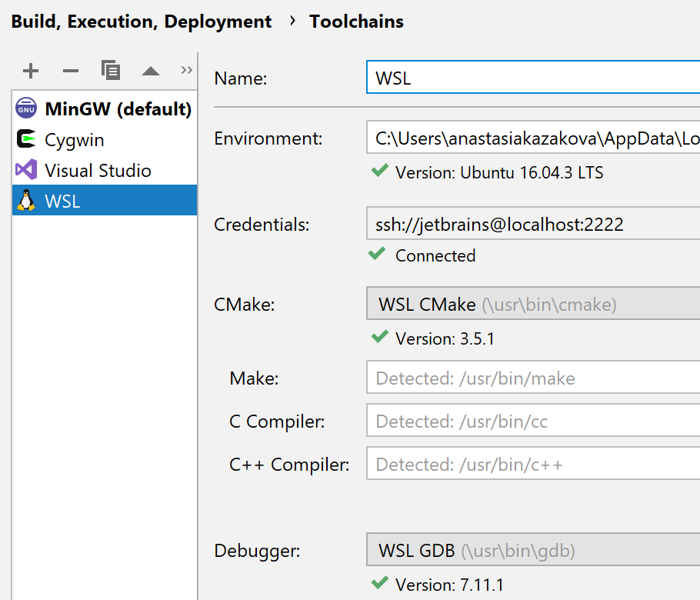Open Build, Execution, Deployment breadcrumb
The image size is (700, 600).
tap(141, 21)
